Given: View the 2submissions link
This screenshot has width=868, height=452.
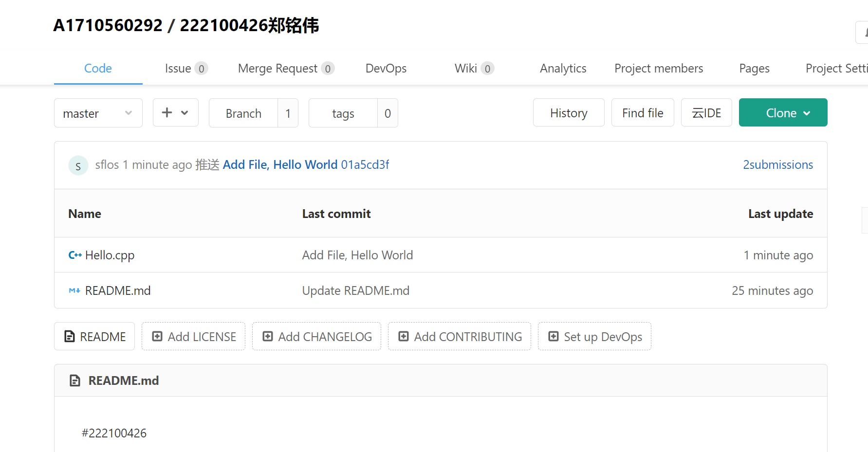Looking at the screenshot, I should [778, 165].
